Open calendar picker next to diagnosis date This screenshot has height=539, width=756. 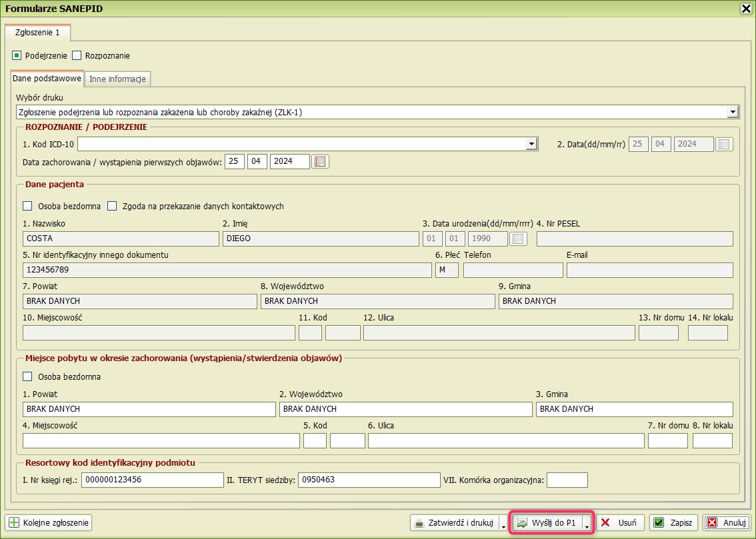coord(724,144)
